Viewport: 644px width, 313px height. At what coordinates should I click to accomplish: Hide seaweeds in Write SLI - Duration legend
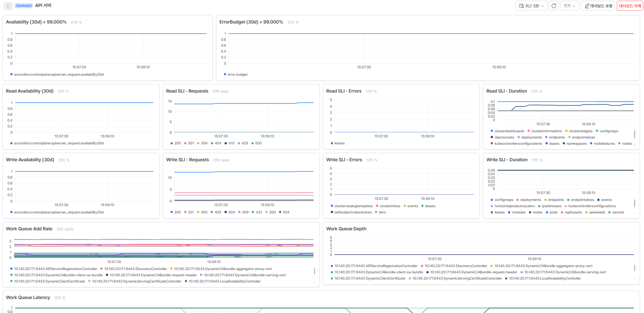(x=595, y=212)
